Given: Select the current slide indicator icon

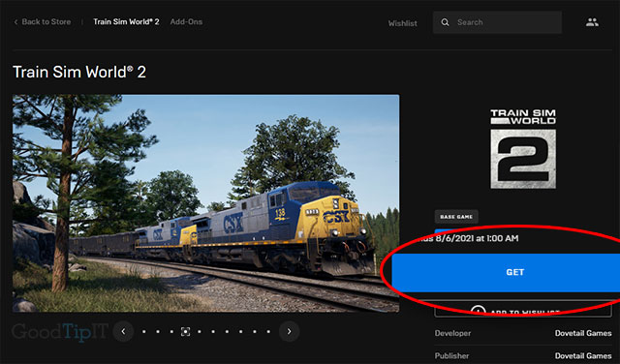Looking at the screenshot, I should pyautogui.click(x=185, y=332).
